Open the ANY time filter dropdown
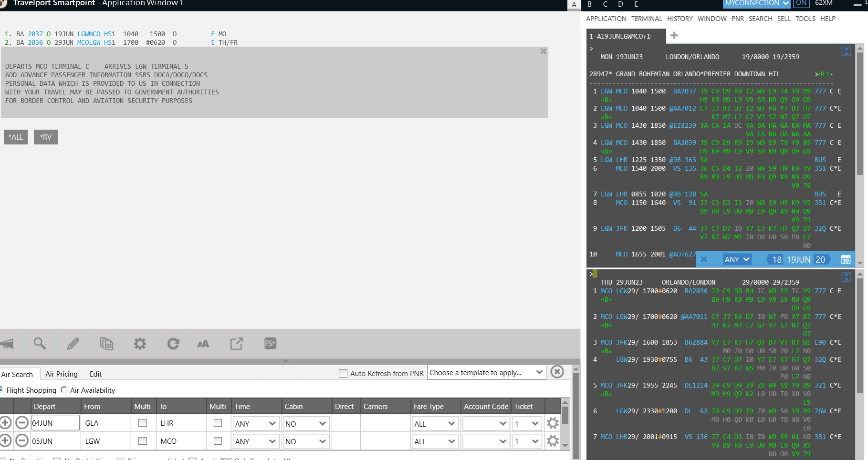 tap(737, 259)
